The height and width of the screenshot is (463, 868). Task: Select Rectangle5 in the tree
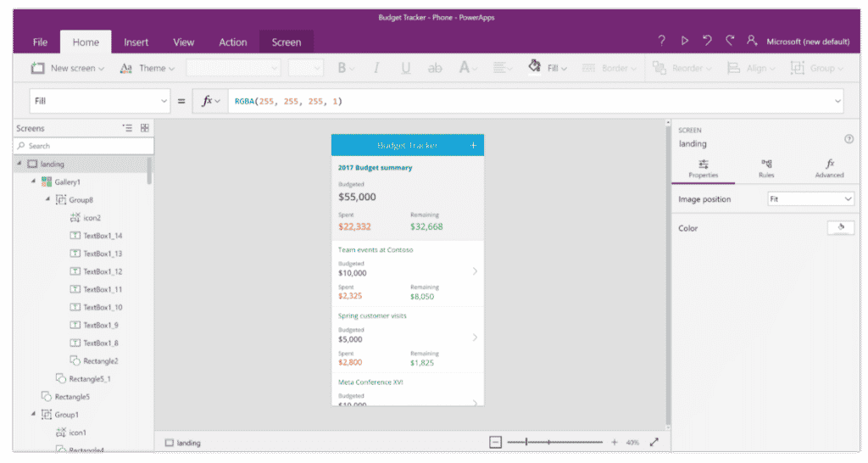[x=65, y=397]
